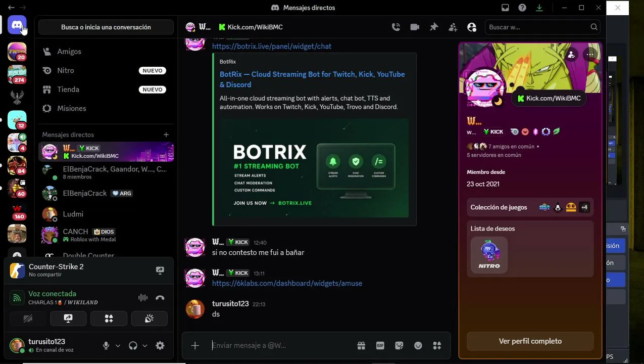Open the Ludmi direct message
Viewport: 644px width, 364px height.
[x=106, y=214]
